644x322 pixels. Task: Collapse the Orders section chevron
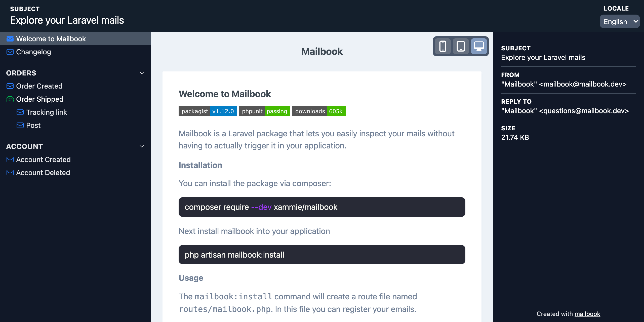coord(142,73)
